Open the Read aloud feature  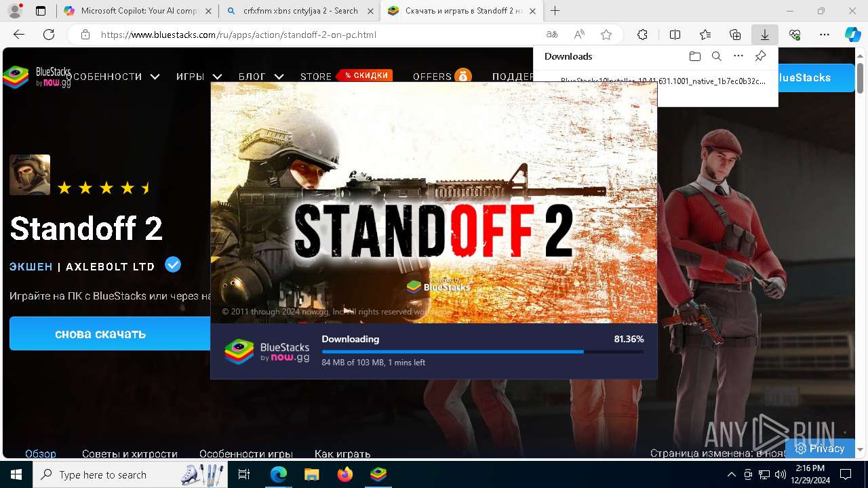coord(579,35)
